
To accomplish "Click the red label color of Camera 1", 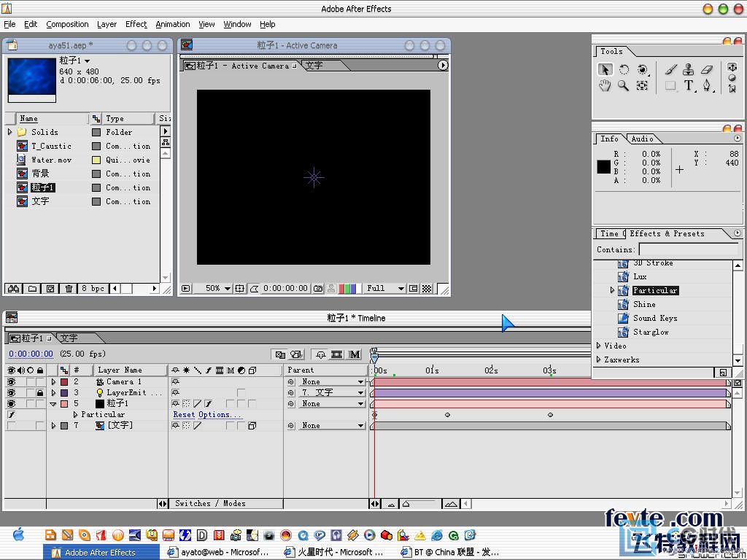I will coord(64,382).
